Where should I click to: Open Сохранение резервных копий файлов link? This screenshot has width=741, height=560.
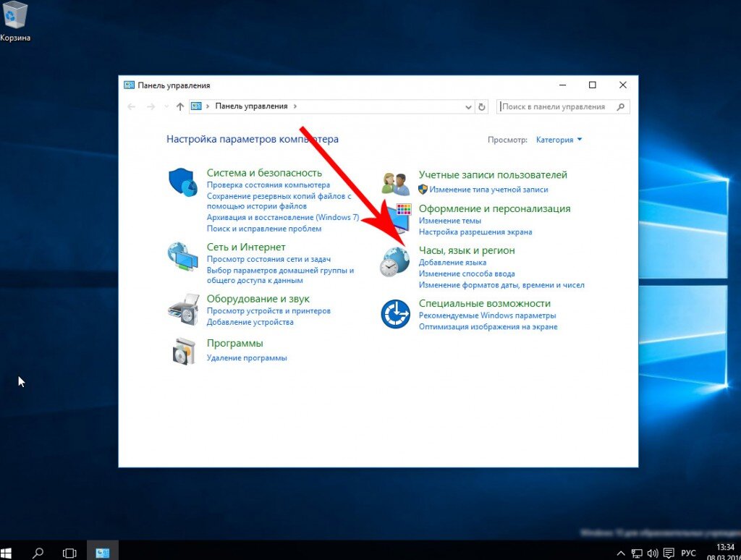pos(279,201)
